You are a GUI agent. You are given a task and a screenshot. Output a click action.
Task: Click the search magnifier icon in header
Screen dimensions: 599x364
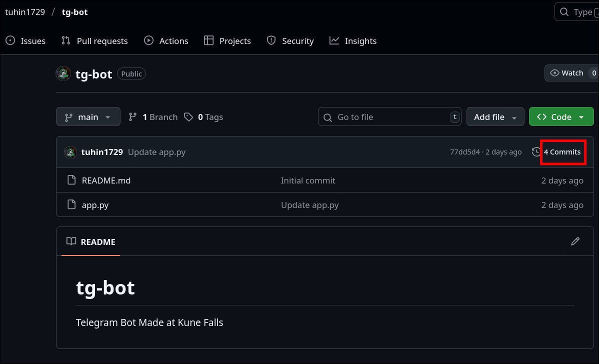(x=564, y=12)
